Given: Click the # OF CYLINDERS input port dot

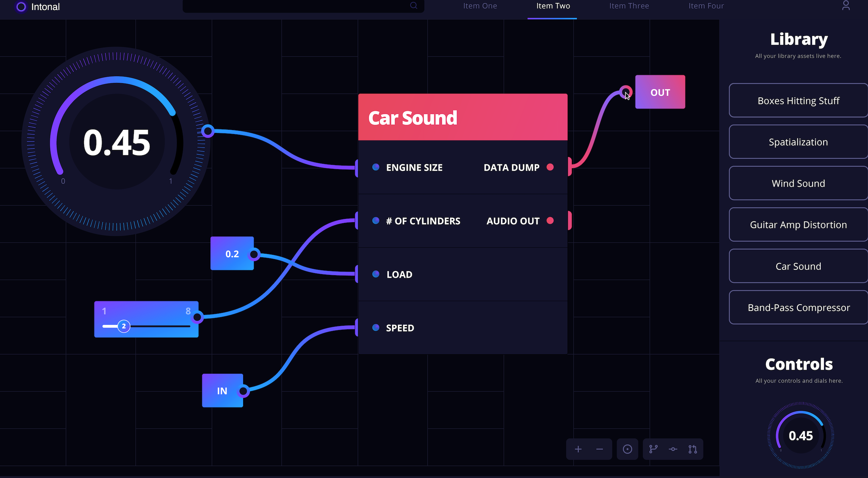Looking at the screenshot, I should click(x=376, y=220).
